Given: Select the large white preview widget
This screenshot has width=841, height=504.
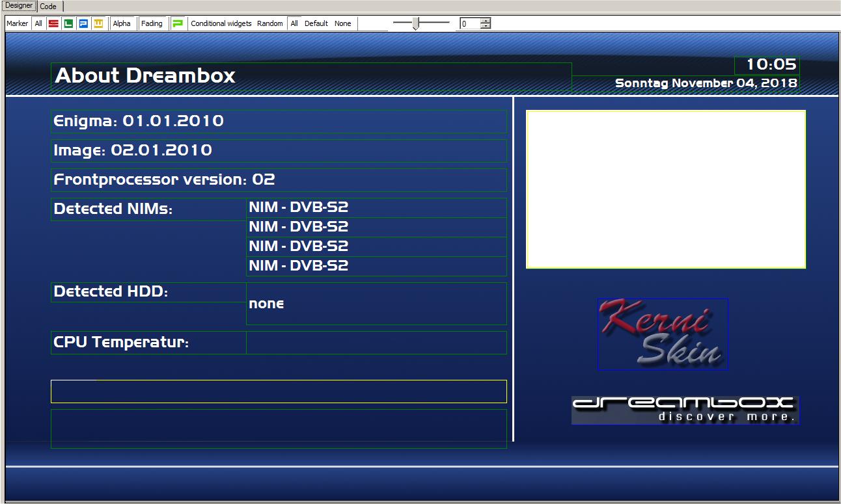Looking at the screenshot, I should click(x=666, y=189).
